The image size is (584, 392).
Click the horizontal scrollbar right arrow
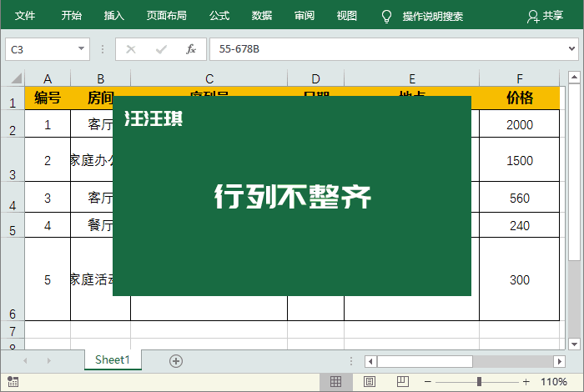point(559,361)
